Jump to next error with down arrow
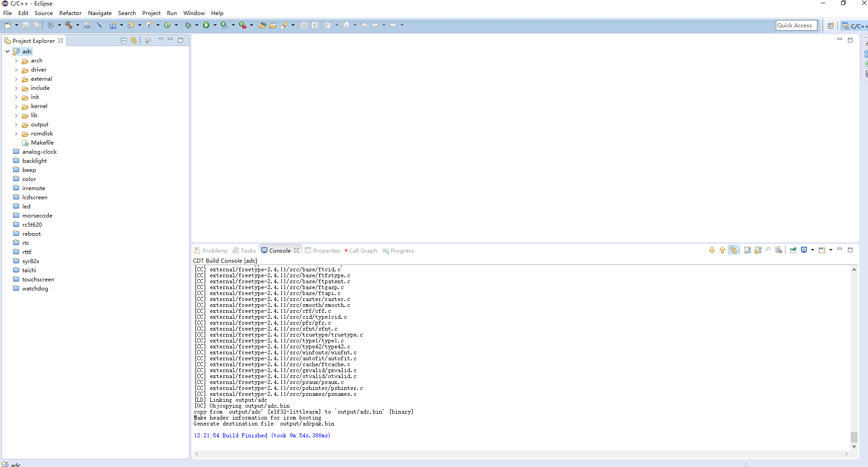Screen dimensions: 868x467 712,250
